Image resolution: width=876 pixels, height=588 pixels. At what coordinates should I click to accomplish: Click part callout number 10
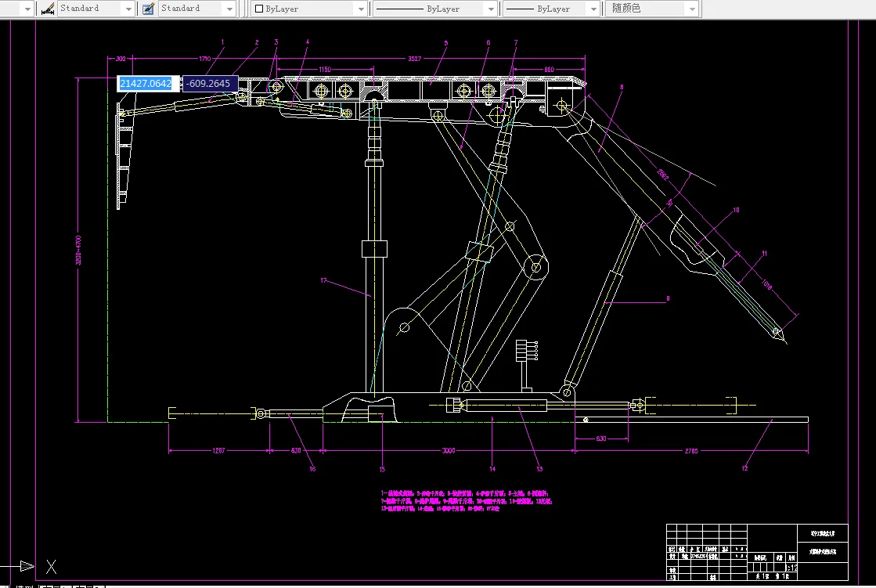click(x=737, y=210)
